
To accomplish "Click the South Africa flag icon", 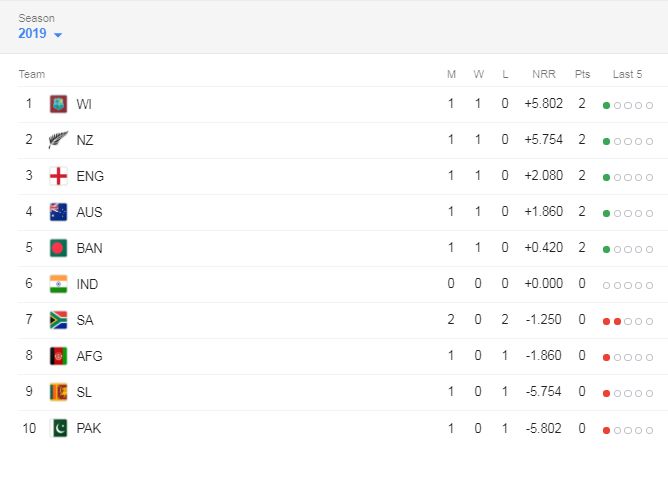I will coord(58,320).
